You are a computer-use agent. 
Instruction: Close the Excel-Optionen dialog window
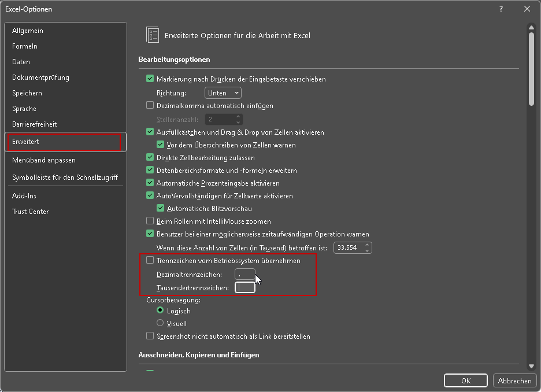527,9
